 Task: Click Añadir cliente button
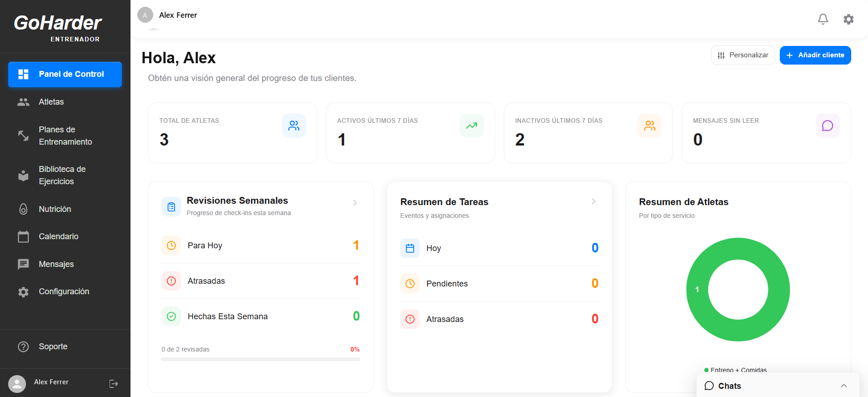pyautogui.click(x=815, y=55)
